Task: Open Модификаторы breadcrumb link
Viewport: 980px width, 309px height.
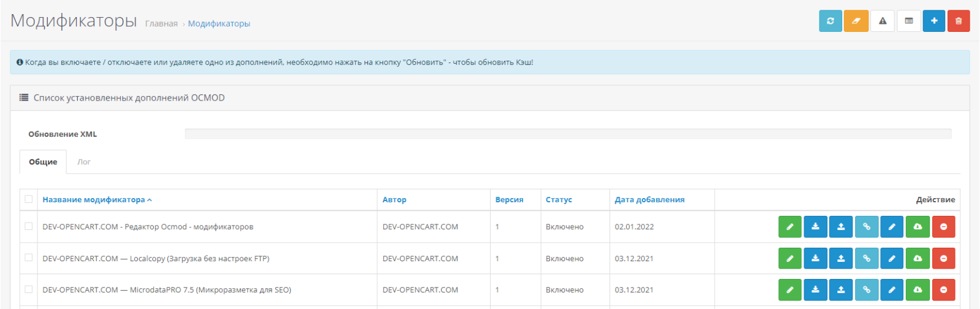Action: (x=219, y=23)
